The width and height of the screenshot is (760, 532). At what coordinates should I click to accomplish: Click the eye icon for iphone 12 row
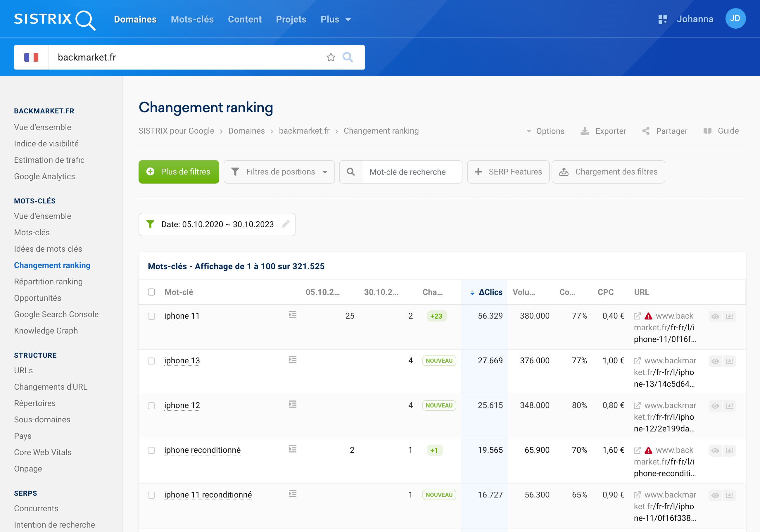(715, 406)
